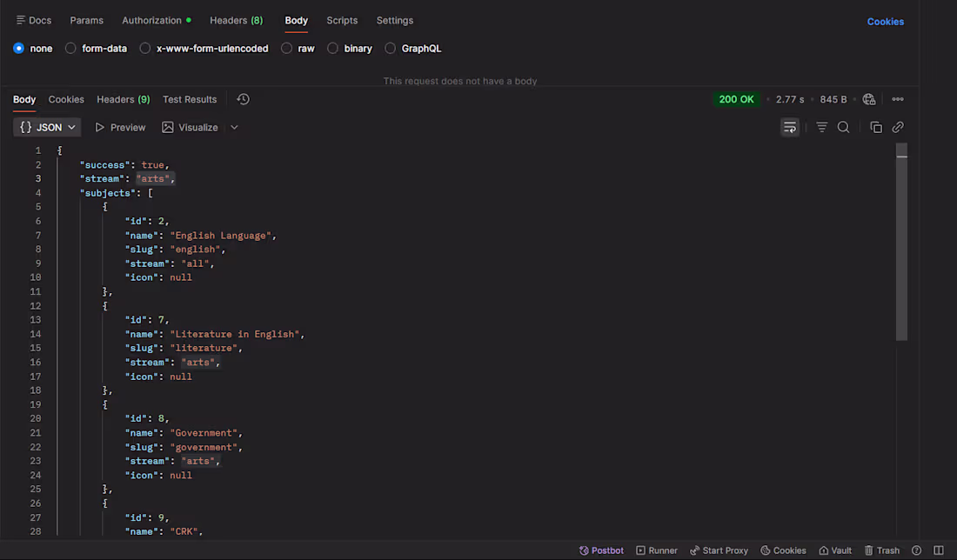Click the "success": true line
Screen dimensions: 957x560
124,164
